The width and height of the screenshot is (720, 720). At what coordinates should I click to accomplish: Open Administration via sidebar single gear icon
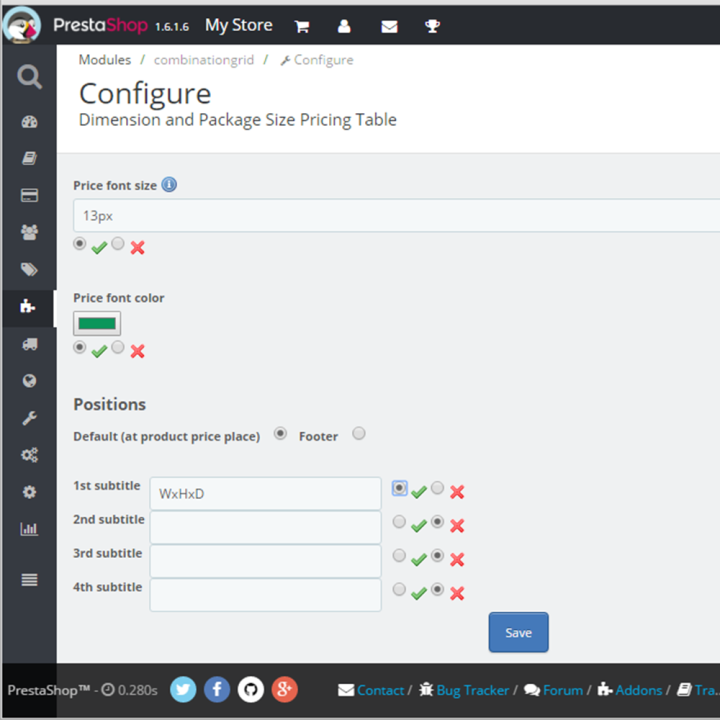point(29,492)
